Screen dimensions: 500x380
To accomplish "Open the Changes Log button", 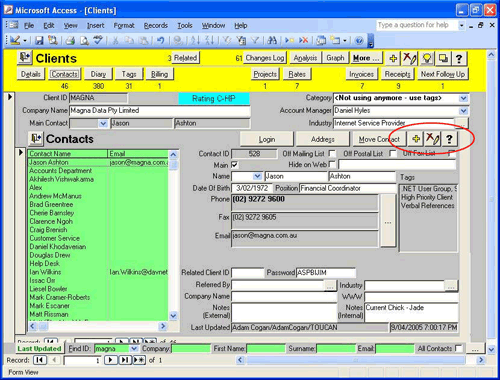I will [x=265, y=58].
